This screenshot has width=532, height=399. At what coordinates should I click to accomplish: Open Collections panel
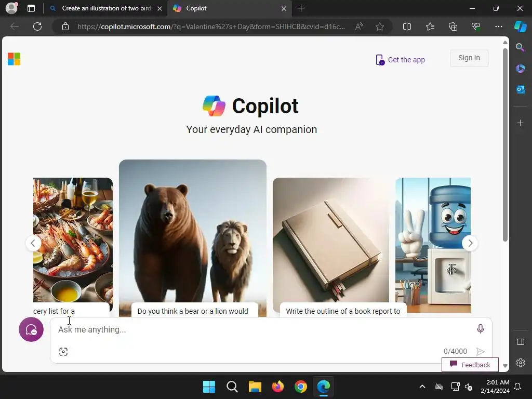click(x=453, y=26)
